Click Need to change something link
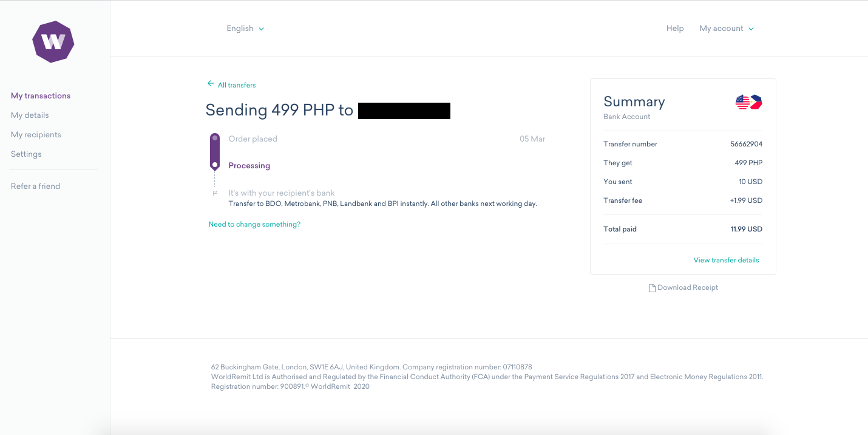 254,224
